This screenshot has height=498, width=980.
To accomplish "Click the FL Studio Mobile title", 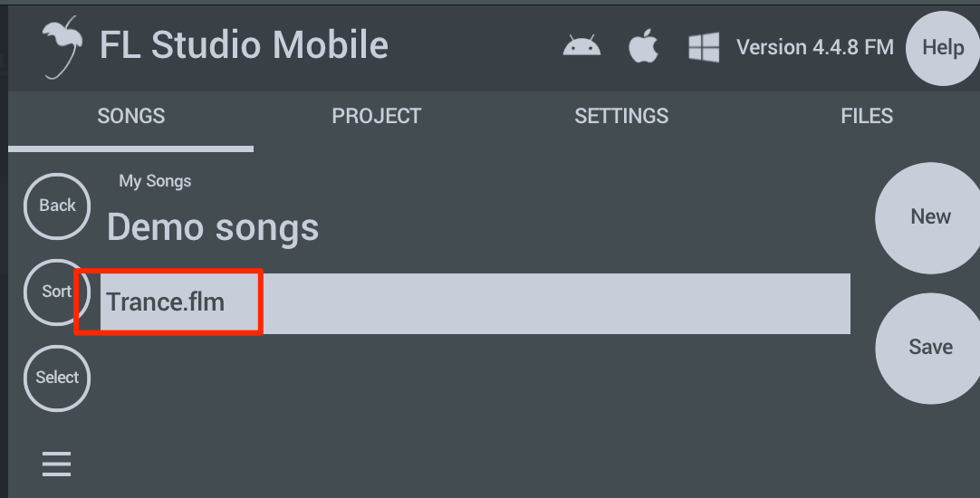I will pyautogui.click(x=244, y=45).
